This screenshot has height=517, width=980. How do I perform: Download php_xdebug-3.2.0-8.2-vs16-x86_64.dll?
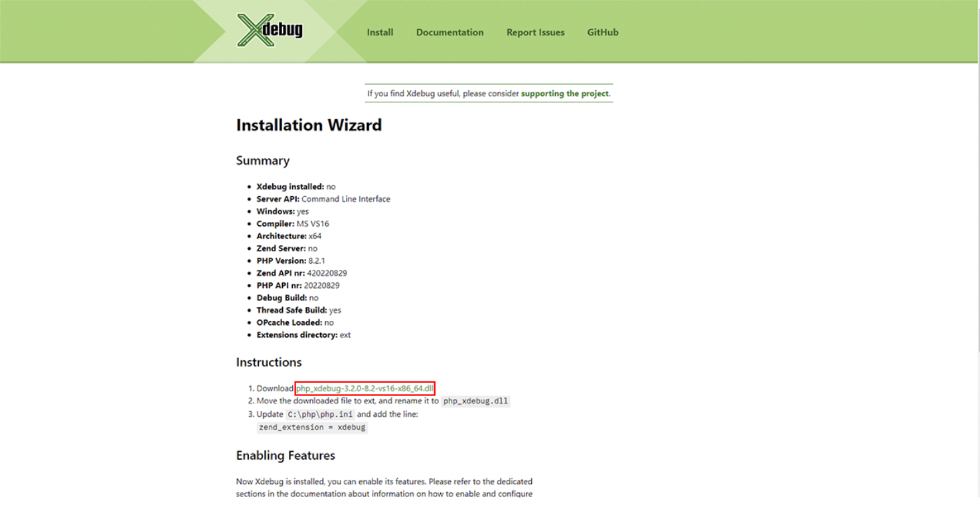tap(365, 388)
